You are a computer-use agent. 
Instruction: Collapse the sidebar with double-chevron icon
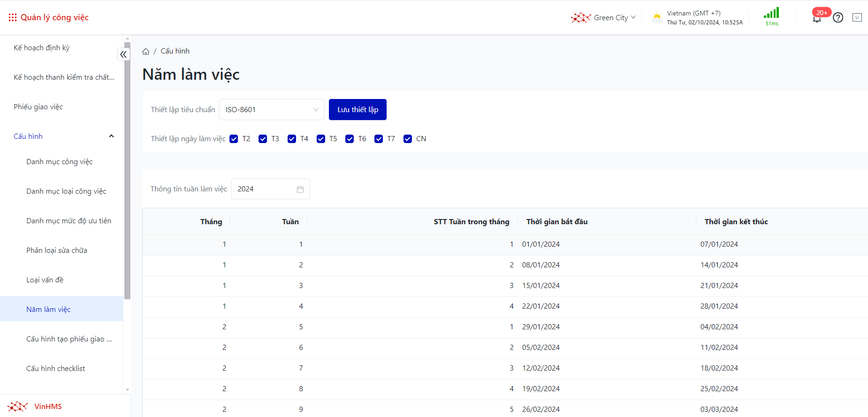tap(123, 54)
